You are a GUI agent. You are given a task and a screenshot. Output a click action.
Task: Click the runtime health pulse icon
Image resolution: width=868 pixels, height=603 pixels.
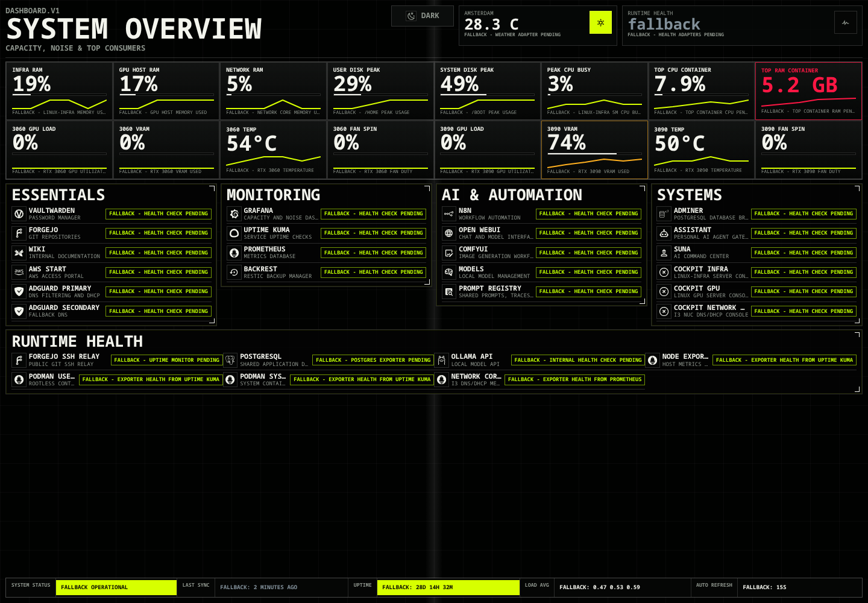point(846,22)
